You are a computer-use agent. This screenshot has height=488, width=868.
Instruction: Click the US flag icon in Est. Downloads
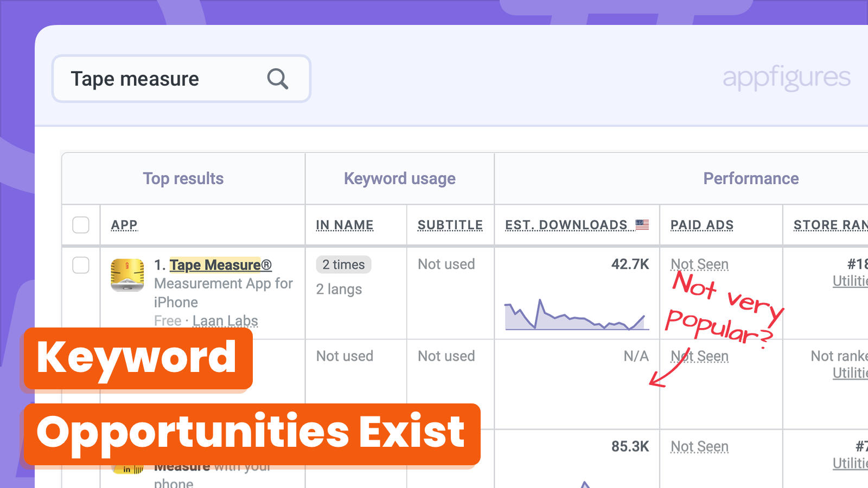point(642,224)
